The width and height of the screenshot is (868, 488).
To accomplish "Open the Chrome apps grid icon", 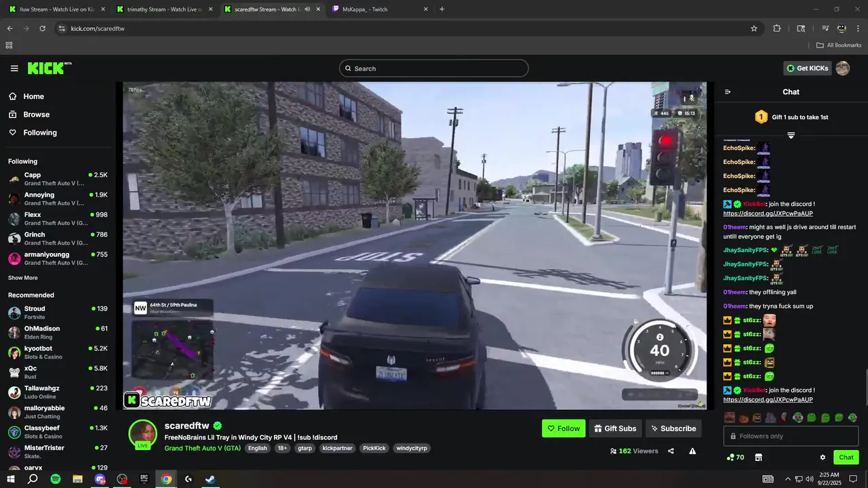I will click(9, 45).
